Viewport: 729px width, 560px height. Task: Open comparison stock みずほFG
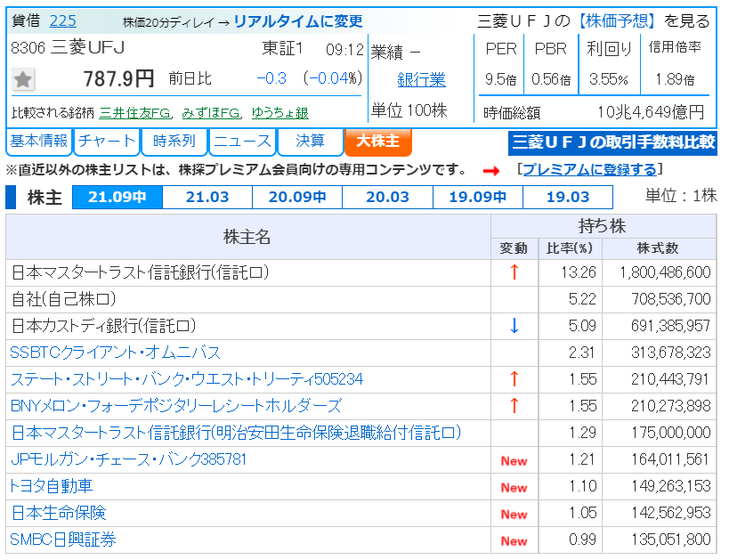point(211,113)
